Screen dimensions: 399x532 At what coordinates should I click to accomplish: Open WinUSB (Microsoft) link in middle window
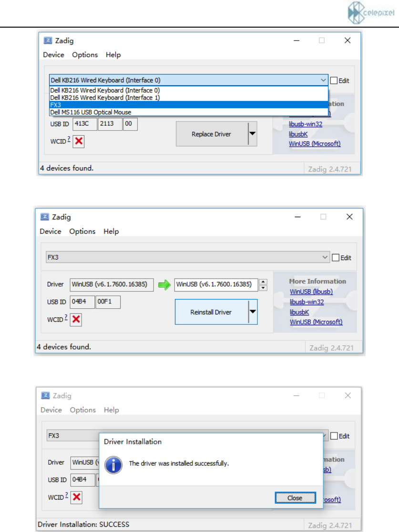(316, 322)
